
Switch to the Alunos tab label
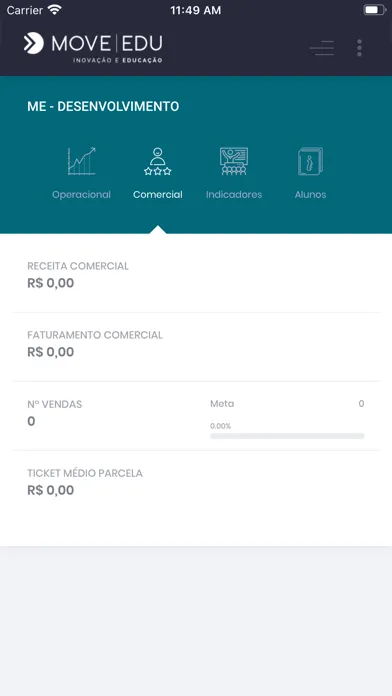click(310, 194)
